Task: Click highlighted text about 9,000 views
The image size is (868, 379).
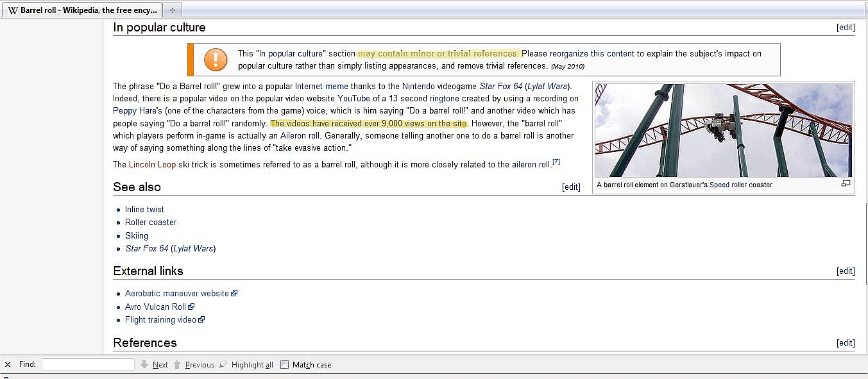Action: (369, 124)
